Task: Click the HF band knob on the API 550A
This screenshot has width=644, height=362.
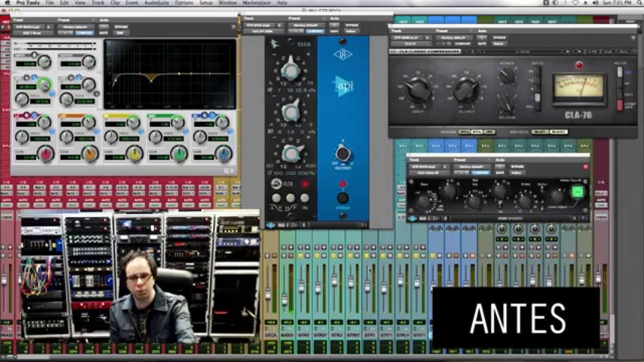Action: 290,70
